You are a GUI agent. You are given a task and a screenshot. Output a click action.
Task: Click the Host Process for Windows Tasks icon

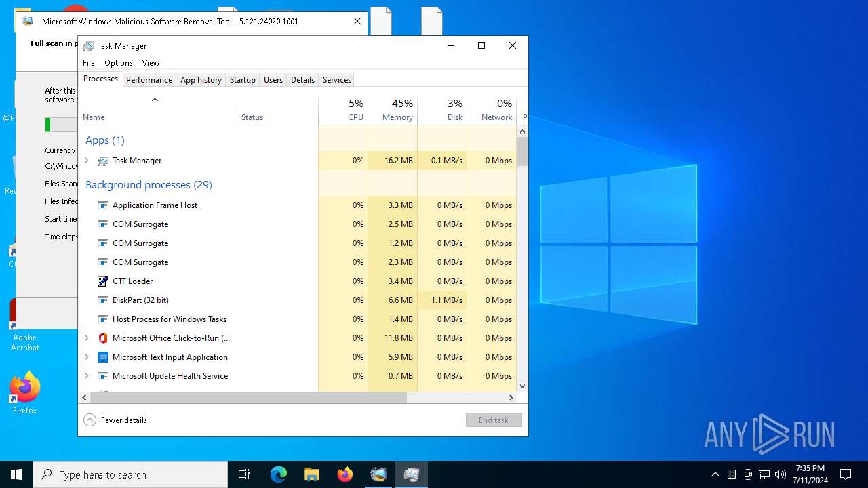coord(103,319)
